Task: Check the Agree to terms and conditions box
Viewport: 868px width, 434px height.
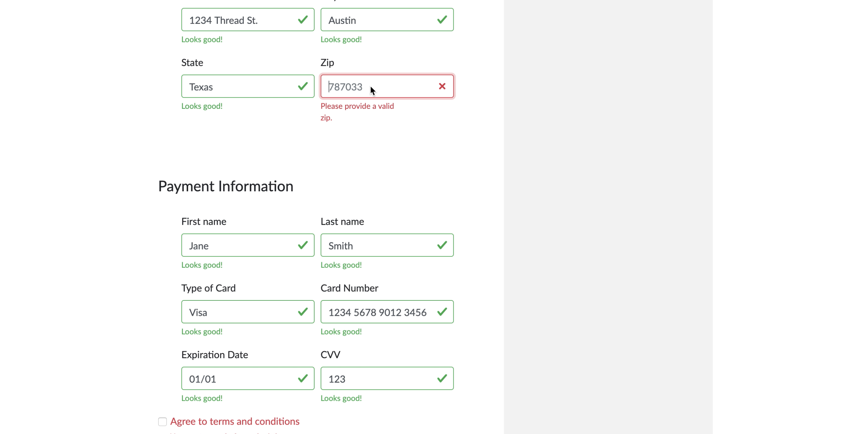Action: click(162, 422)
